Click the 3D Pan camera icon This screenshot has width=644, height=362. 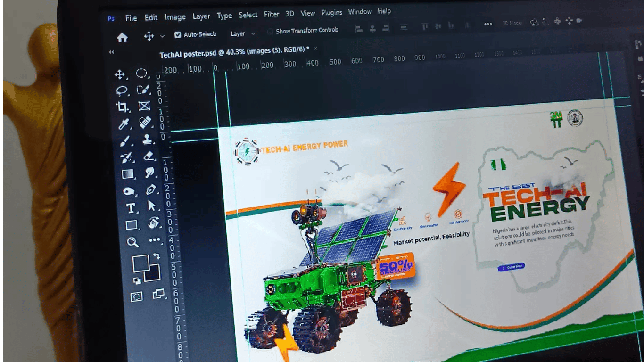(x=558, y=21)
